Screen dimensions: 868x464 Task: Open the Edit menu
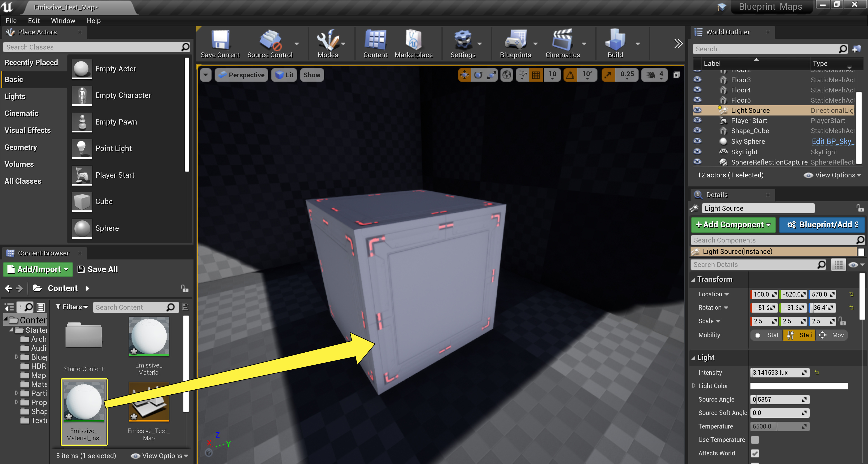pos(33,21)
